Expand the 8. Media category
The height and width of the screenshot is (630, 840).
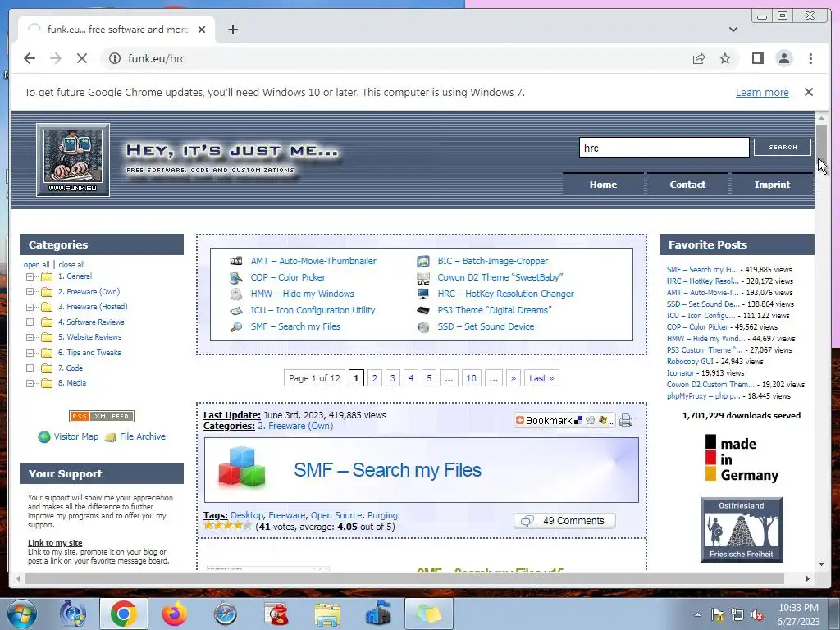[30, 383]
